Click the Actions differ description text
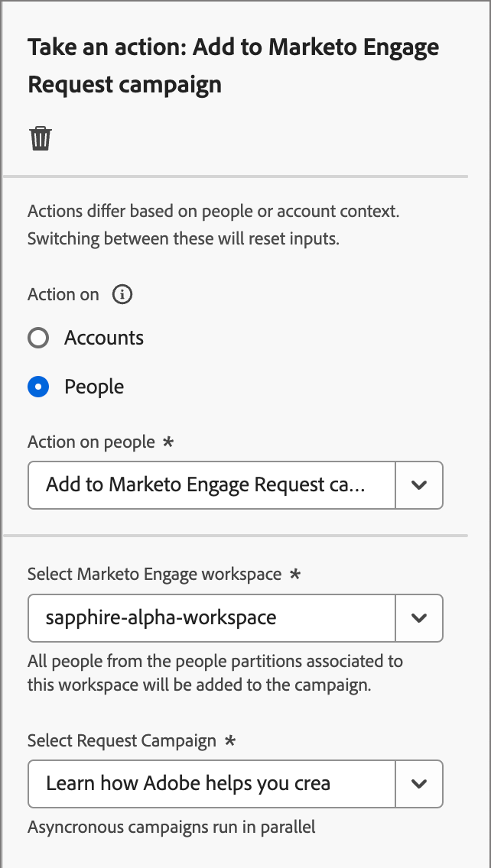Screen dimensions: 491x868 coord(213,225)
